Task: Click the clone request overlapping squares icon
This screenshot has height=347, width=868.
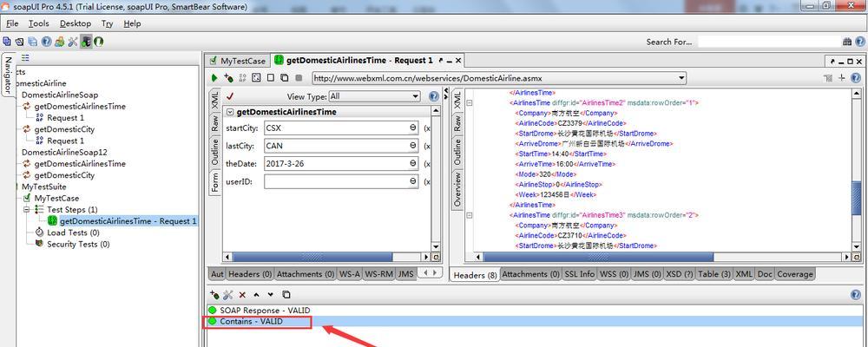Action: (285, 78)
